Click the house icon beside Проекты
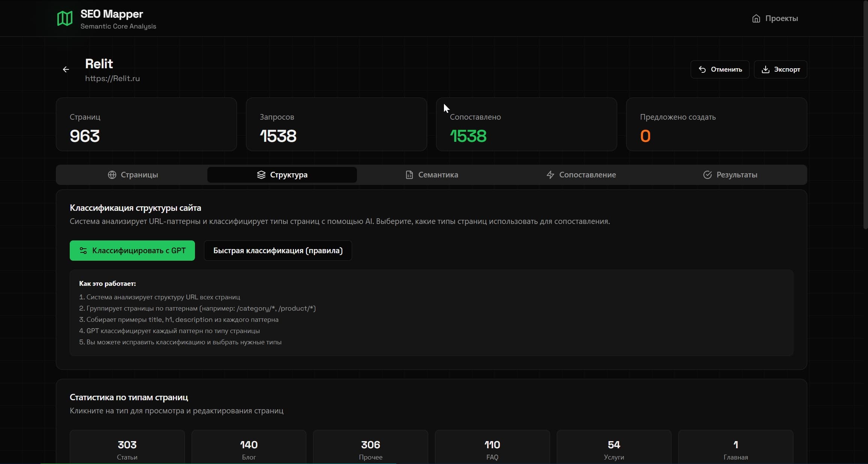This screenshot has width=868, height=464. tap(756, 18)
